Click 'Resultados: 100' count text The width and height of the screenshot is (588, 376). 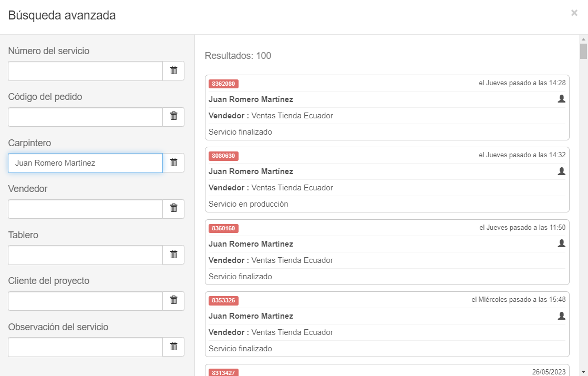click(238, 56)
